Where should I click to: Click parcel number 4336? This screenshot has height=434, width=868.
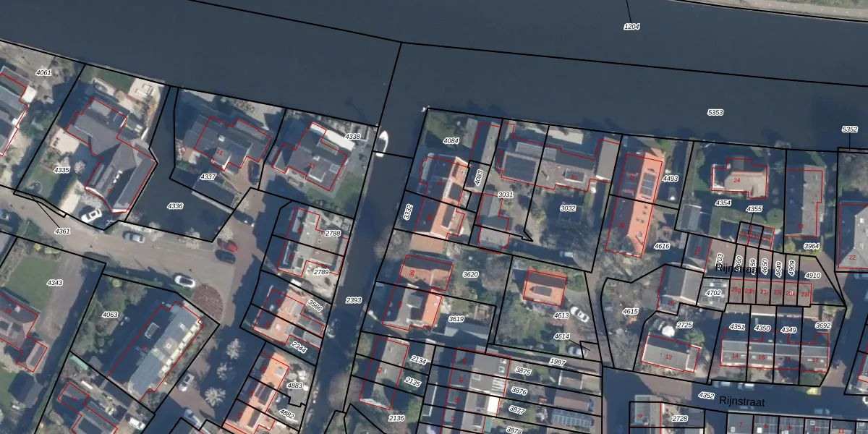point(175,206)
